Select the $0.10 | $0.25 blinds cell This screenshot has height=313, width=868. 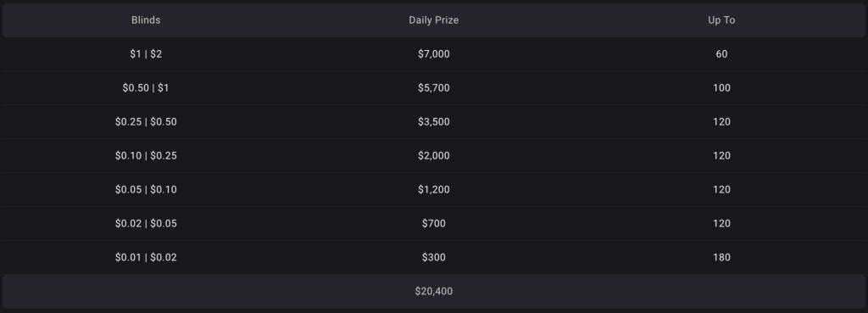point(146,156)
